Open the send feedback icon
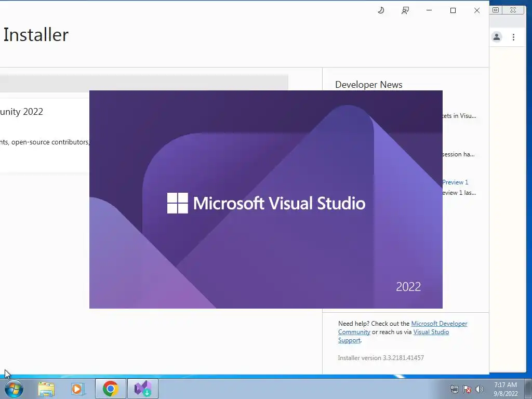 (x=405, y=10)
